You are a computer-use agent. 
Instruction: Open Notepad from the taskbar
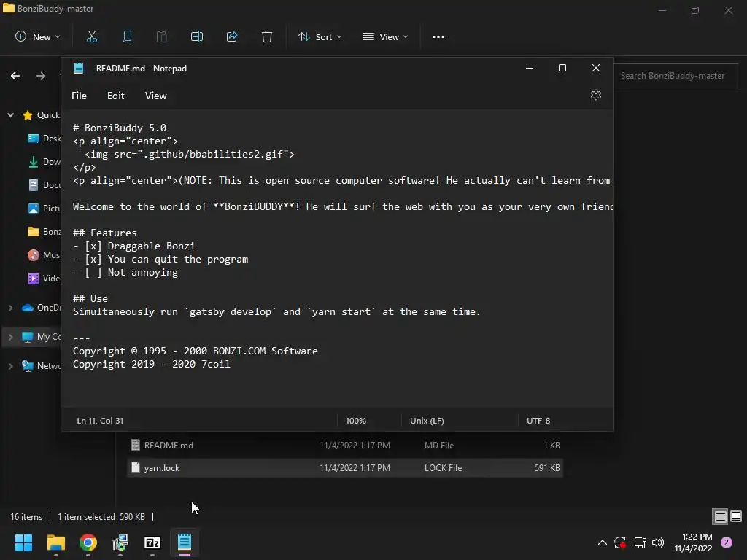(x=185, y=542)
